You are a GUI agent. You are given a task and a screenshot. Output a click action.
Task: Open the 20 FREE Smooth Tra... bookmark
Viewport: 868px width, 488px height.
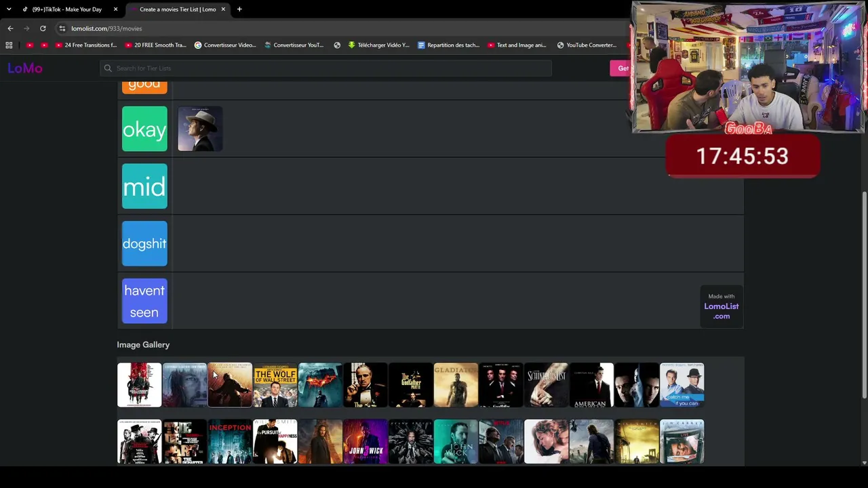[x=155, y=45]
